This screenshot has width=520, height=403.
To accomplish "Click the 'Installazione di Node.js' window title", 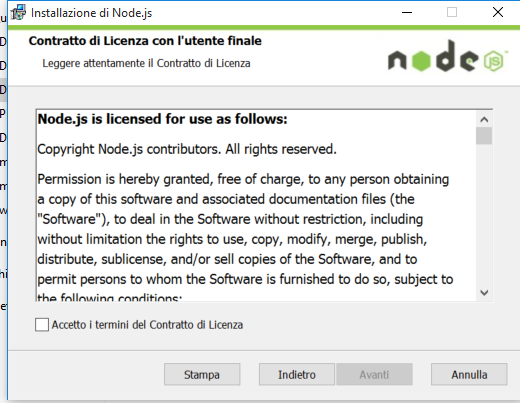I will click(91, 13).
